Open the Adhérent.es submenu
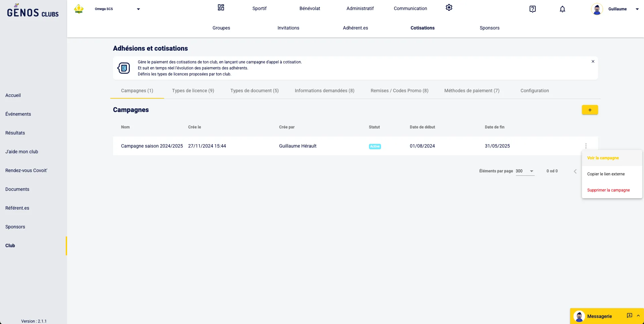Screen dimensions: 644x324 click(355, 28)
